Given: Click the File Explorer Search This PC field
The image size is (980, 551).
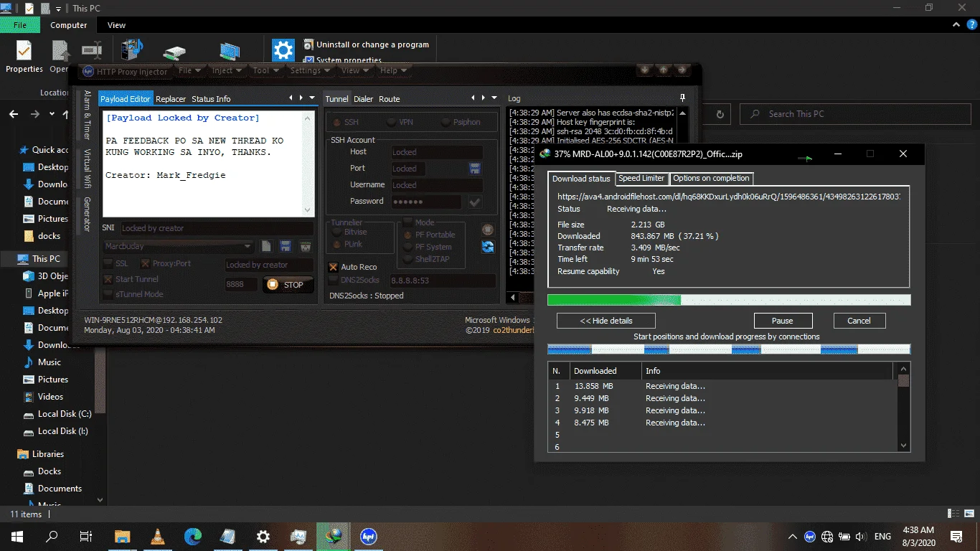Looking at the screenshot, I should (854, 113).
